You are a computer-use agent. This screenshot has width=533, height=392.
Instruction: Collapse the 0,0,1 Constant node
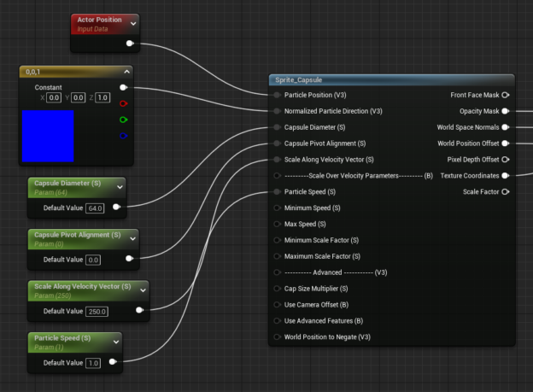point(126,72)
